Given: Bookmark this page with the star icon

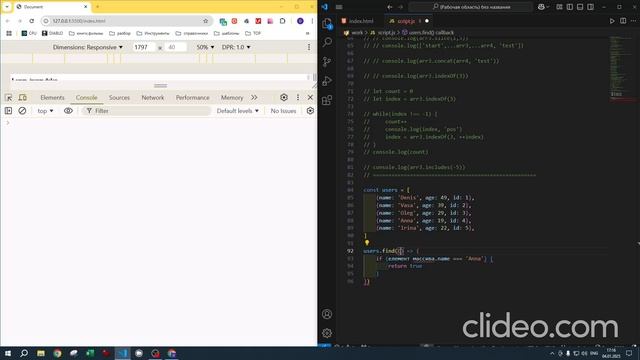Looking at the screenshot, I should (x=205, y=21).
